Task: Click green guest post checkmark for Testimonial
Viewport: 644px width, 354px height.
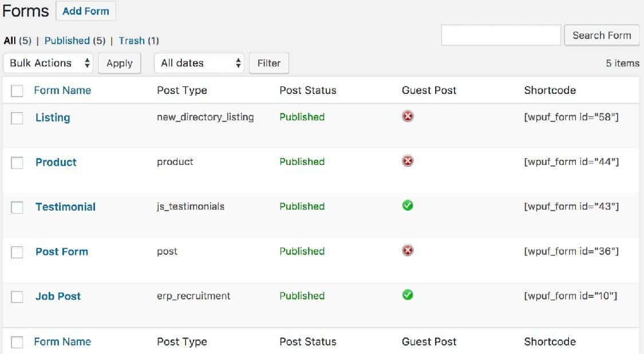Action: pyautogui.click(x=408, y=206)
